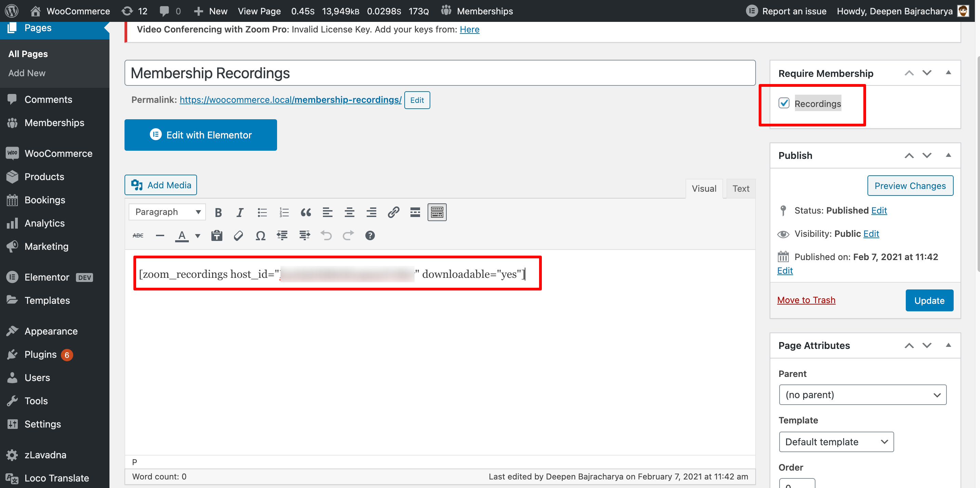The image size is (980, 488).
Task: Open the membership-recordings permalink
Action: coord(291,99)
